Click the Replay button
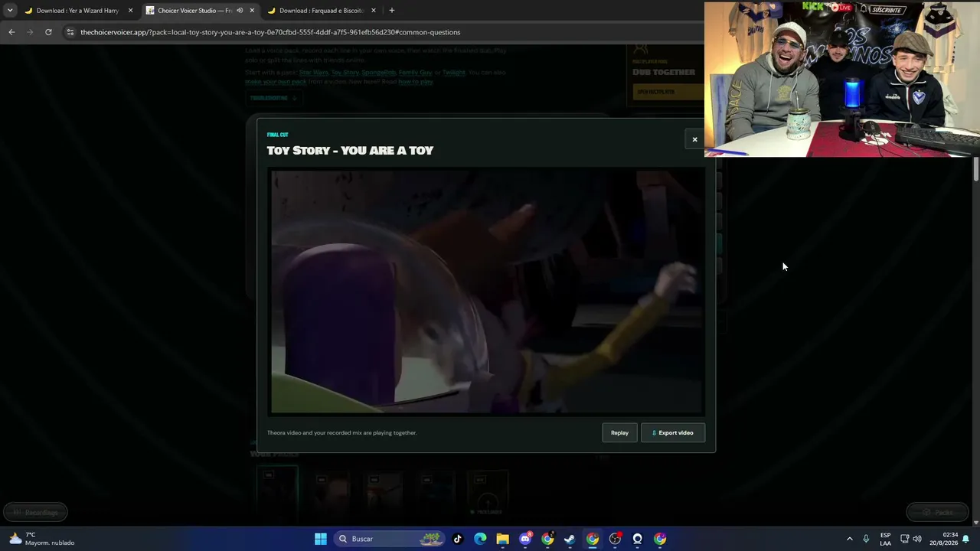 [x=619, y=433]
